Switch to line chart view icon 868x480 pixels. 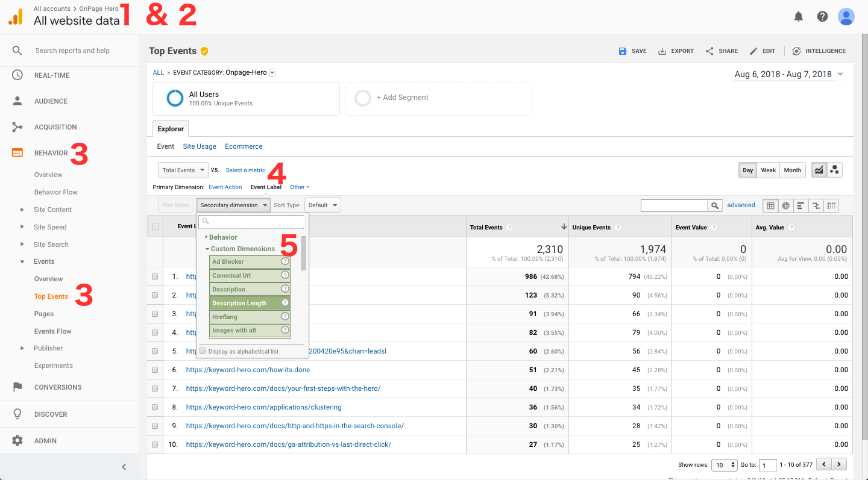coord(819,170)
